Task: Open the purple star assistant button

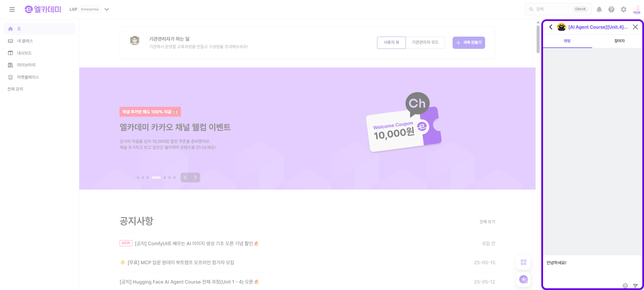Action: tap(523, 279)
